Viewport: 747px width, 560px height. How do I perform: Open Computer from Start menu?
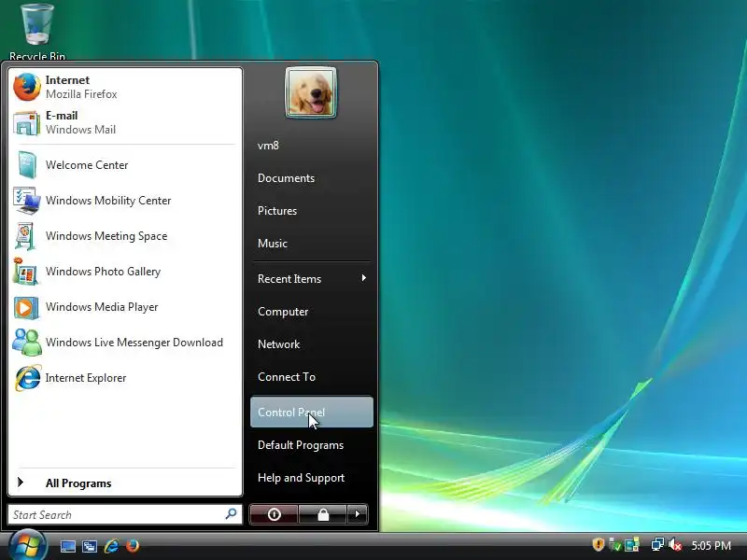(x=312, y=312)
